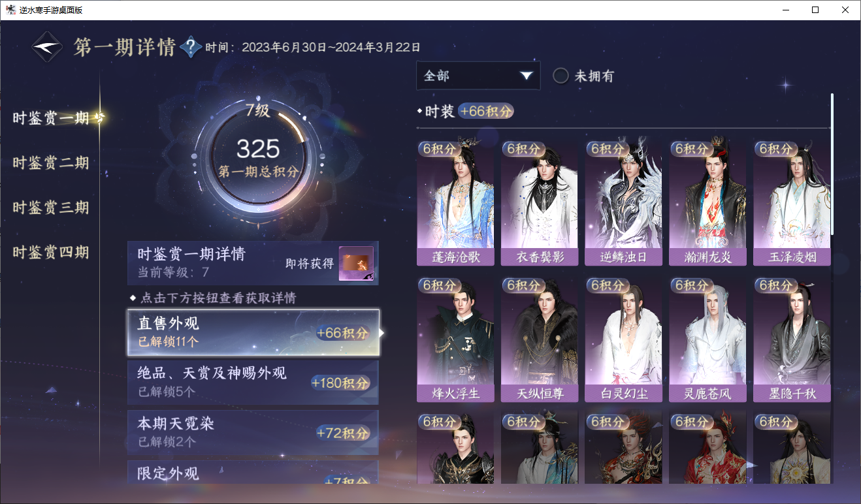This screenshot has height=504, width=861.
Task: Select the 灵鹿苍风 outfit card
Action: tap(707, 339)
